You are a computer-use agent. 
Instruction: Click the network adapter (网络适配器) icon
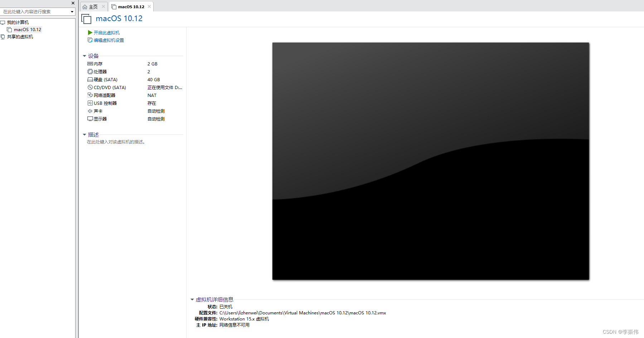tap(90, 95)
